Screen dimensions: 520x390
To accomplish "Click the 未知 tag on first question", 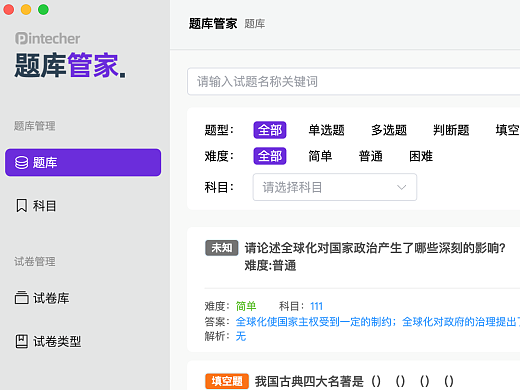I will tap(222, 248).
